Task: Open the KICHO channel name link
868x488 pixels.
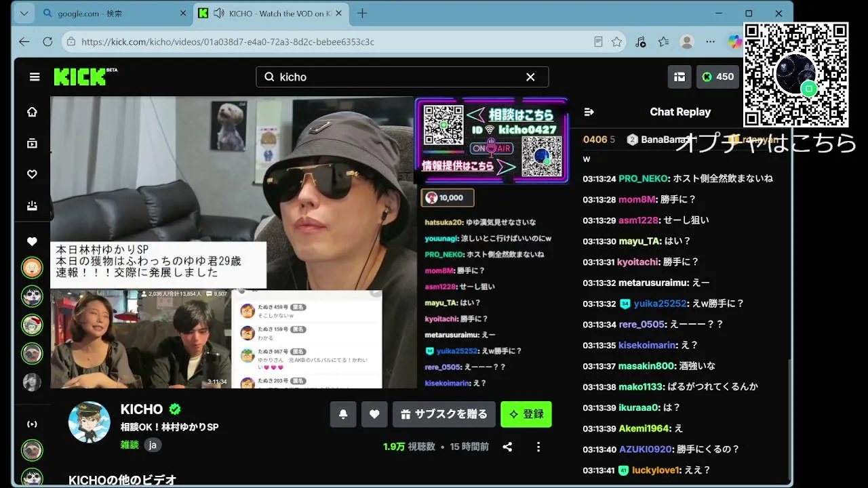Action: [142, 409]
